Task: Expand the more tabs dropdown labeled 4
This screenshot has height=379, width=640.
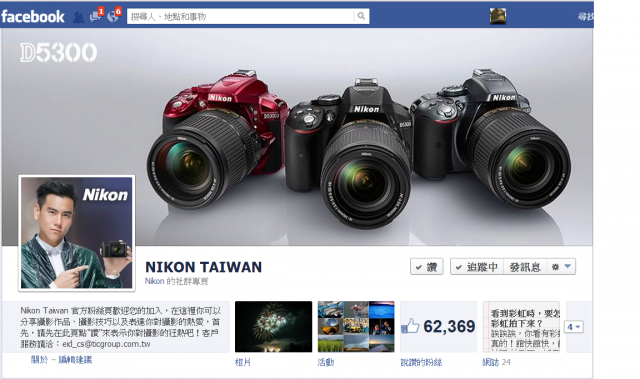Action: pyautogui.click(x=573, y=327)
